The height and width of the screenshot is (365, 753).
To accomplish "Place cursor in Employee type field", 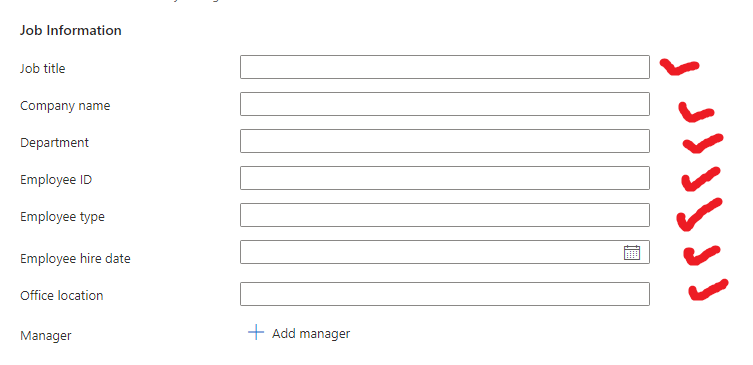I will (445, 215).
